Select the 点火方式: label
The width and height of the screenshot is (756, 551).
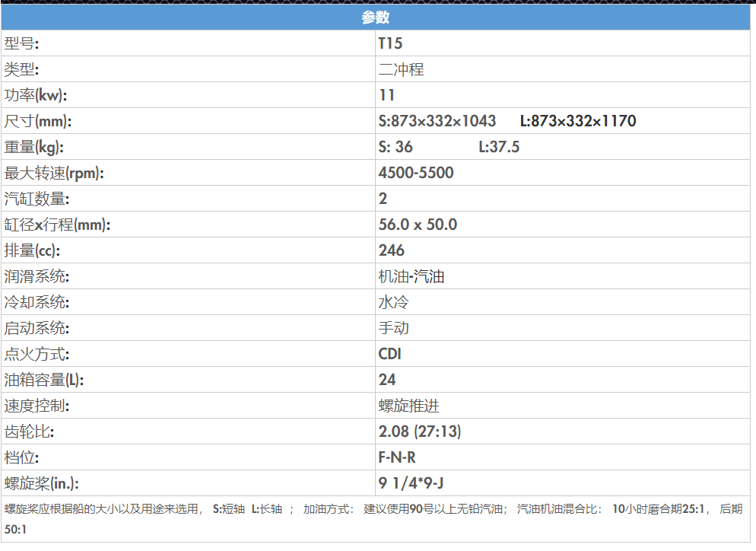(37, 354)
